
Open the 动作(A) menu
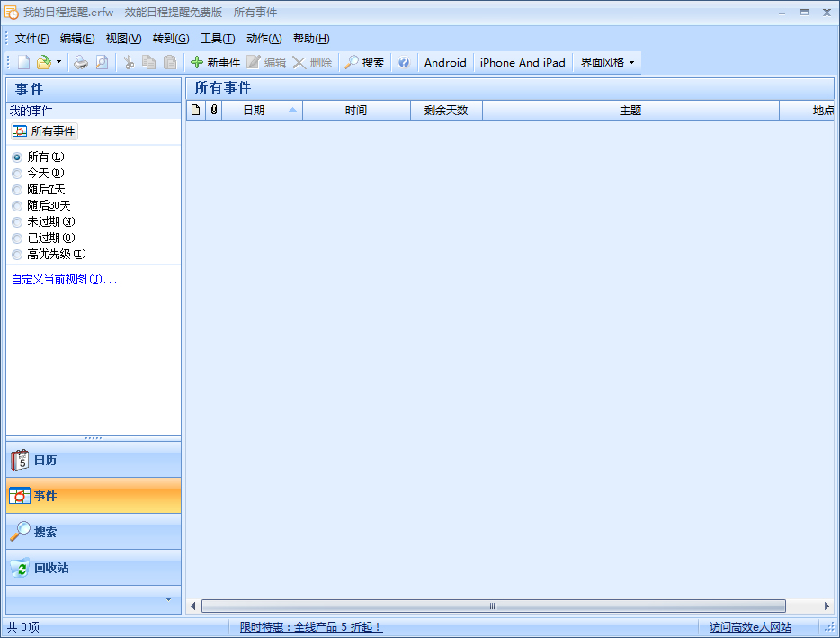coord(264,39)
